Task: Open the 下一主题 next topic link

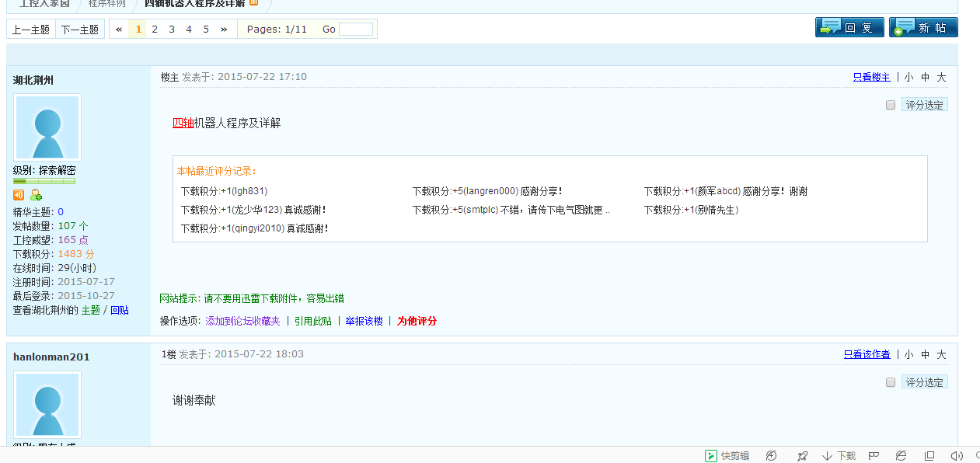Action: pos(80,30)
